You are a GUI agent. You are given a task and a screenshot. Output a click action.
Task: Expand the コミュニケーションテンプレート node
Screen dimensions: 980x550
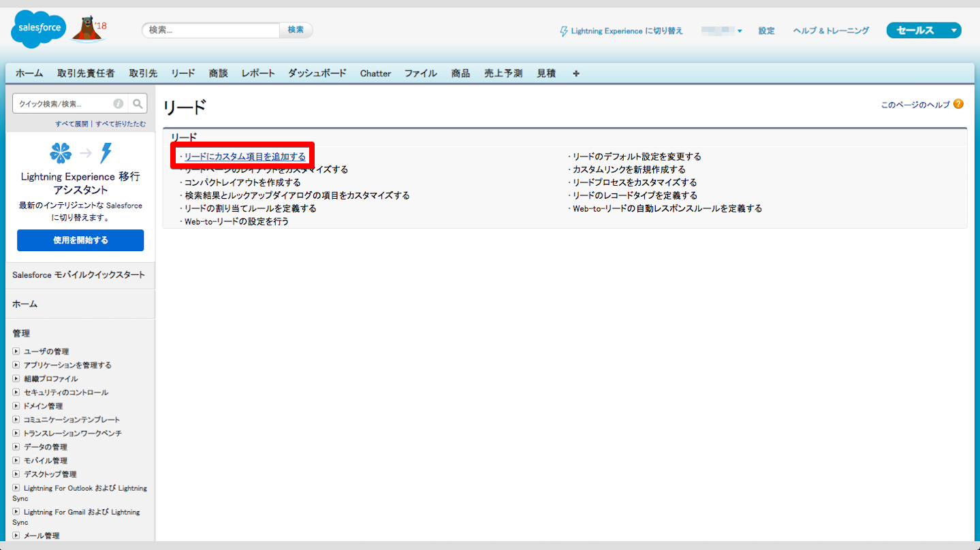[16, 419]
